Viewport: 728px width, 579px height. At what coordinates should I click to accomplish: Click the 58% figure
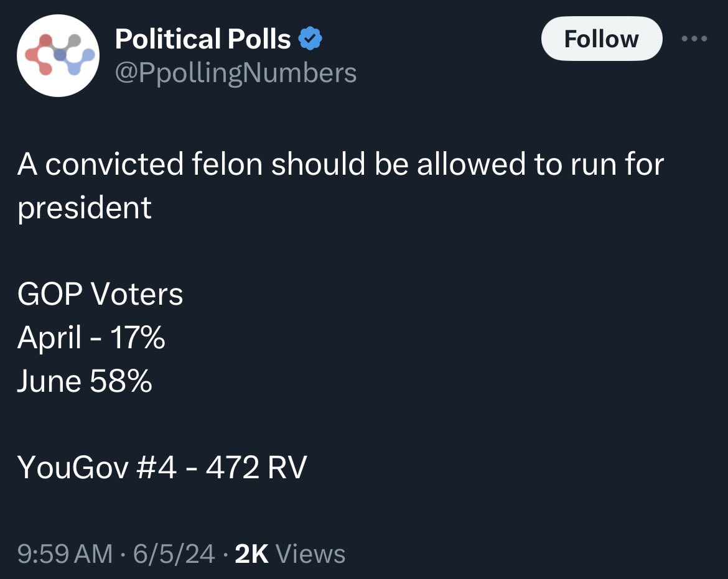(x=121, y=381)
